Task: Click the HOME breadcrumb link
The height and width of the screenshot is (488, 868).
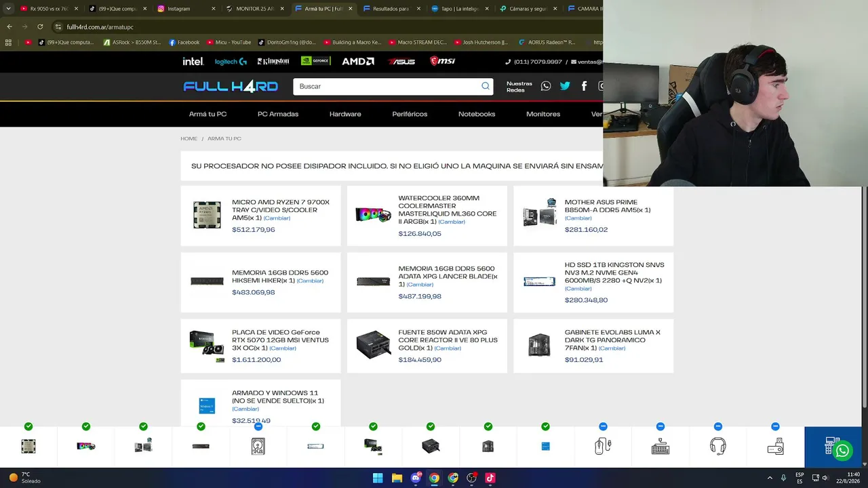Action: click(189, 138)
